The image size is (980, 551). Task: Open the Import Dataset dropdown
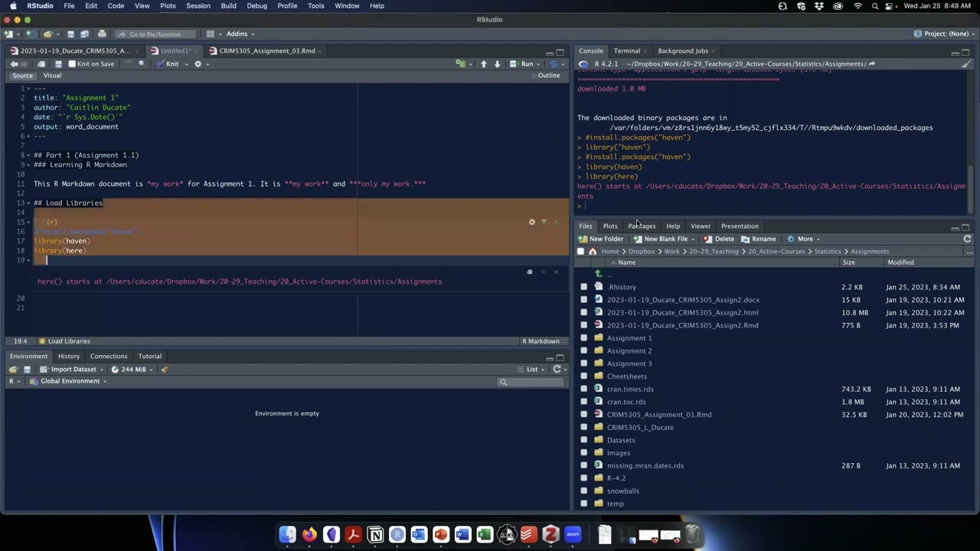(73, 369)
